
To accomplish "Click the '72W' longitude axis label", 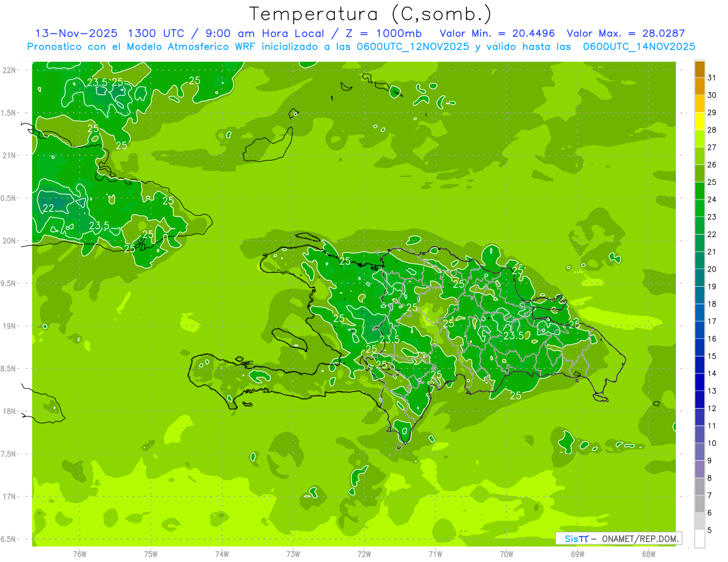I will 365,554.
